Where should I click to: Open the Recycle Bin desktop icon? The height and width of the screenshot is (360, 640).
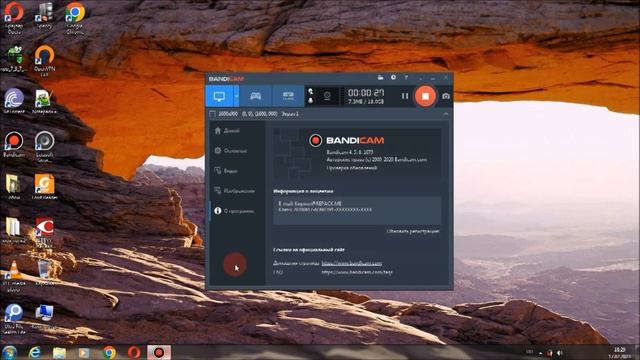click(44, 273)
